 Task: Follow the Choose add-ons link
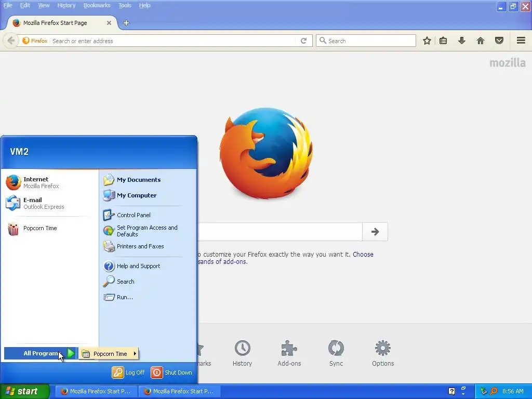click(363, 254)
